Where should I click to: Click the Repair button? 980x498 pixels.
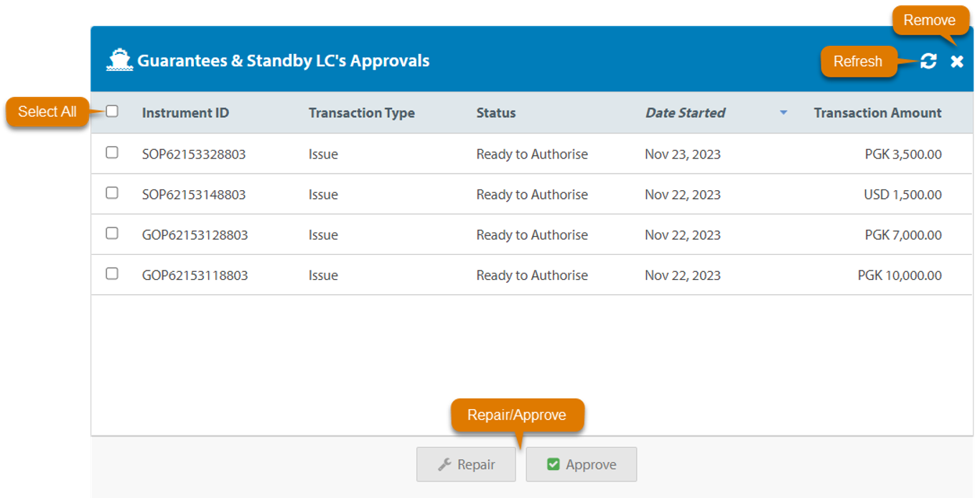coord(466,464)
